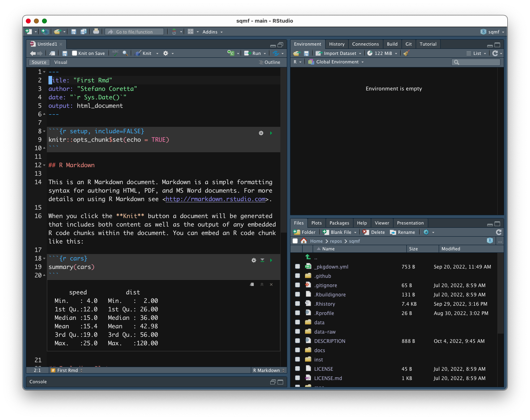Open the Global Environment dropdown

coord(336,62)
